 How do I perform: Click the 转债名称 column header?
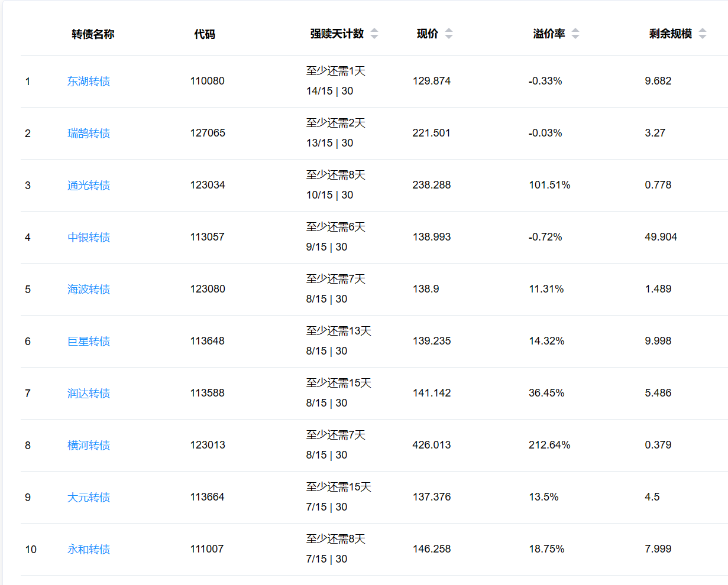click(93, 34)
